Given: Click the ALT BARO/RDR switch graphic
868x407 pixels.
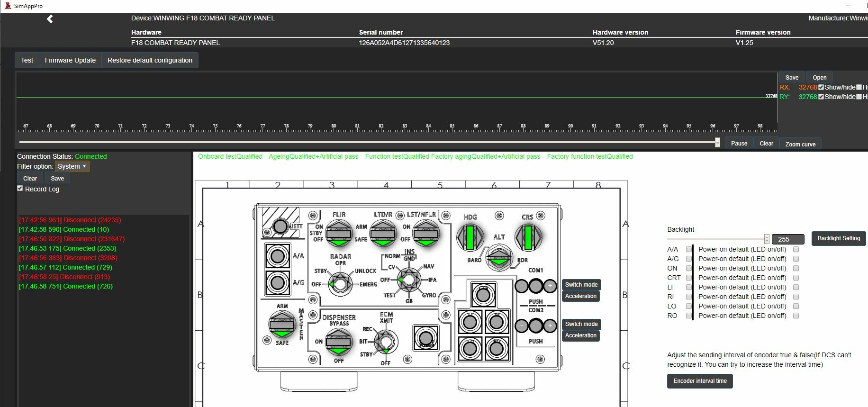Looking at the screenshot, I should click(499, 258).
